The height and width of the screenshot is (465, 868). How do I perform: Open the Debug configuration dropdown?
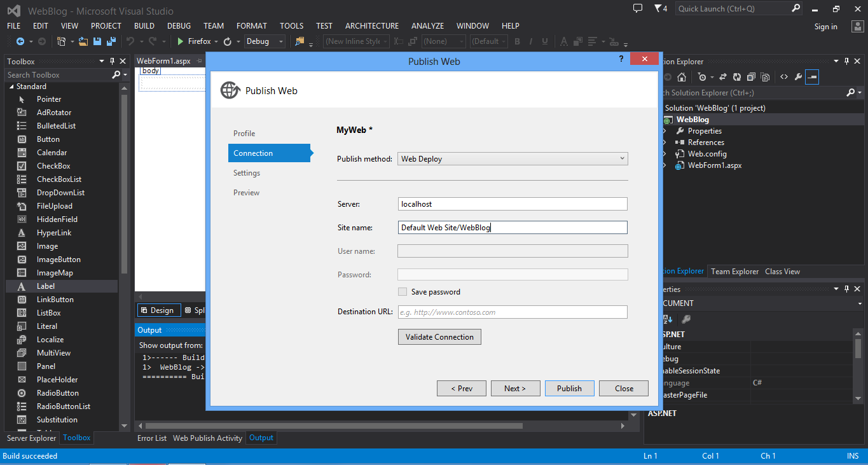(265, 41)
